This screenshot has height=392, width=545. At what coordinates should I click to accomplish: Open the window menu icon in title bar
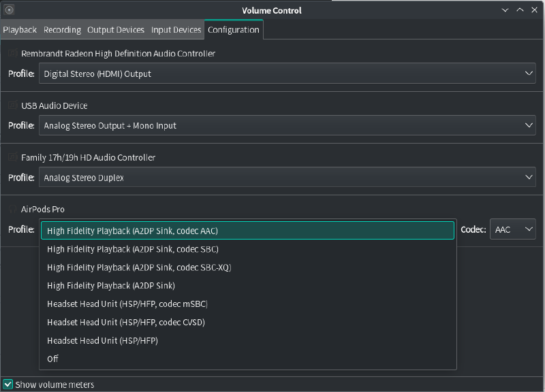(x=9, y=10)
